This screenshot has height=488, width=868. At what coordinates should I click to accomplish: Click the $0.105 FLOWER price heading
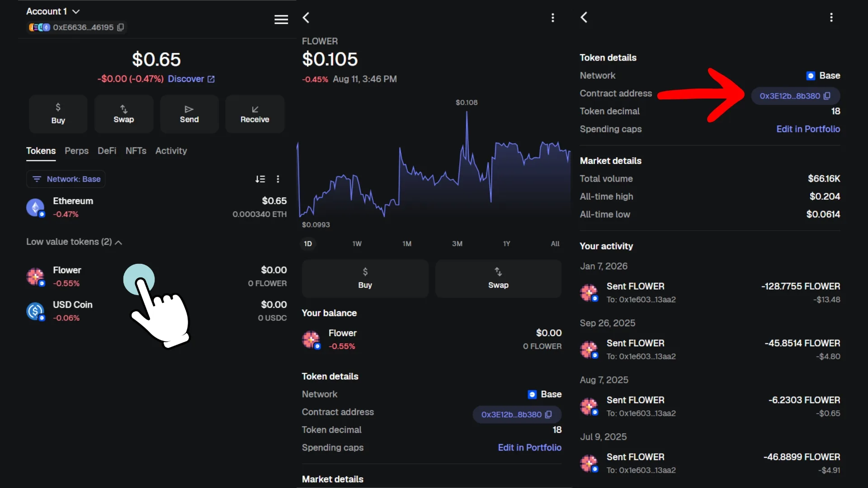[x=330, y=59]
